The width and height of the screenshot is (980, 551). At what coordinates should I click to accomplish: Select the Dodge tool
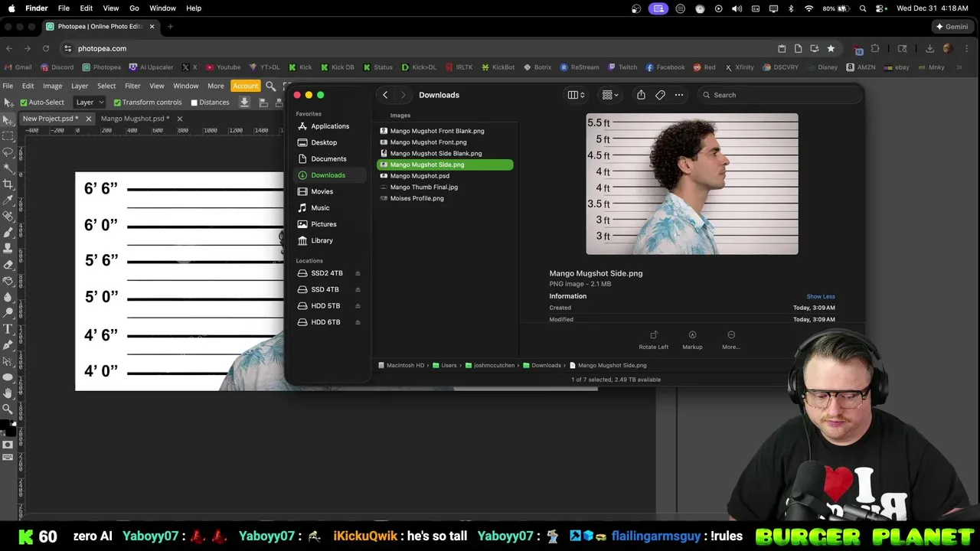click(8, 313)
